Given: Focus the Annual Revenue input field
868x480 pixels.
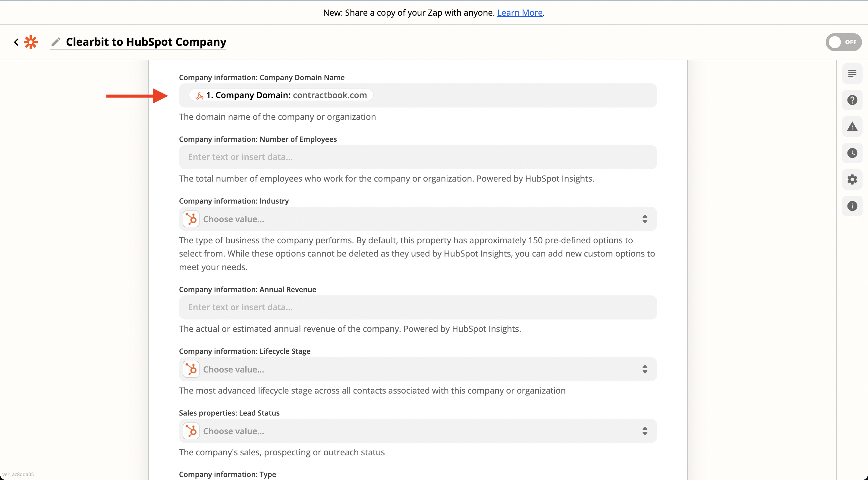Looking at the screenshot, I should pyautogui.click(x=417, y=308).
